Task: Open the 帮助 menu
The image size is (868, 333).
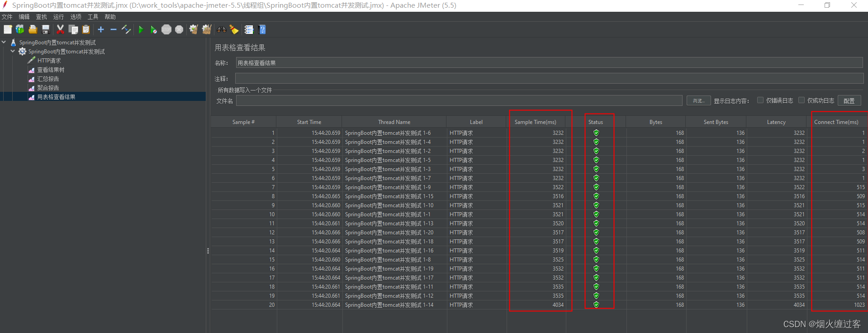Action: (x=110, y=17)
